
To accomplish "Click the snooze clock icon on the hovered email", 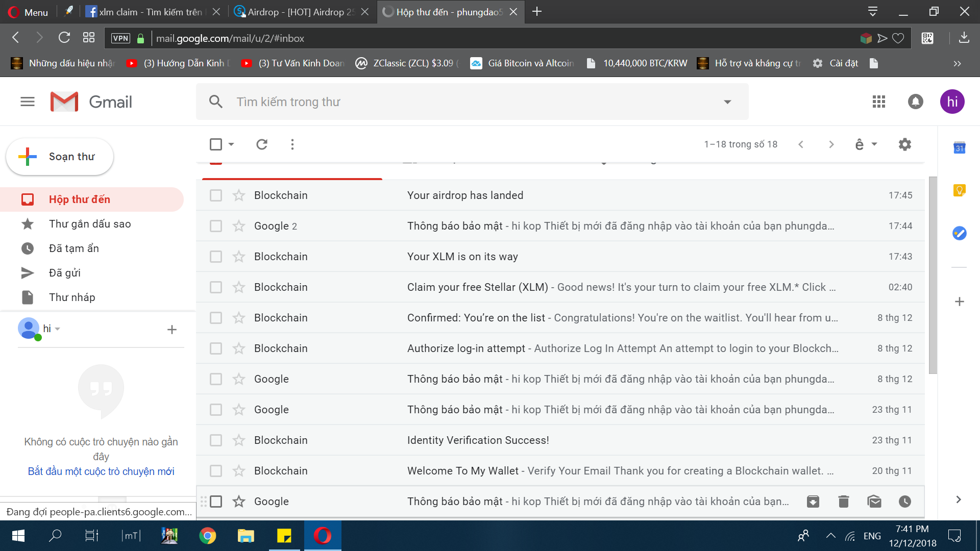I will 904,502.
